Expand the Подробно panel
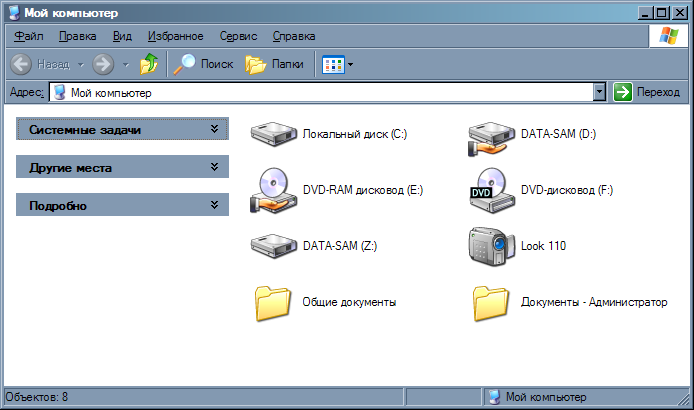The height and width of the screenshot is (410, 694). pyautogui.click(x=122, y=205)
